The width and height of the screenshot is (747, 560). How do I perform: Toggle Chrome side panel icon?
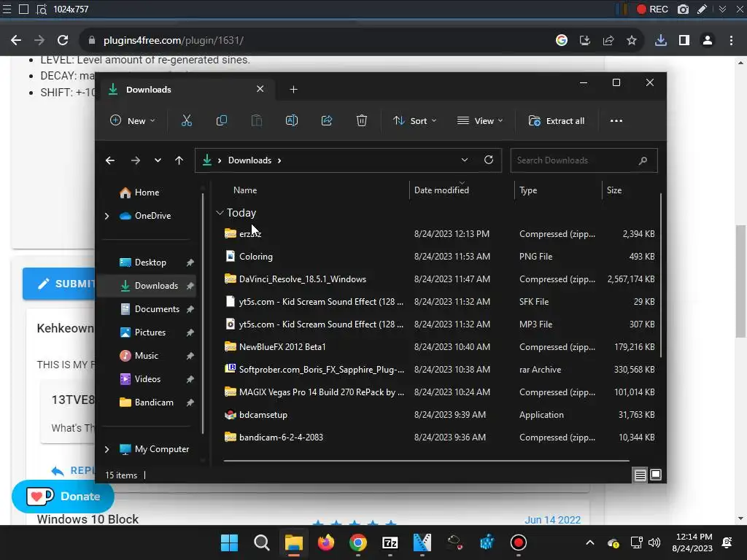click(684, 41)
